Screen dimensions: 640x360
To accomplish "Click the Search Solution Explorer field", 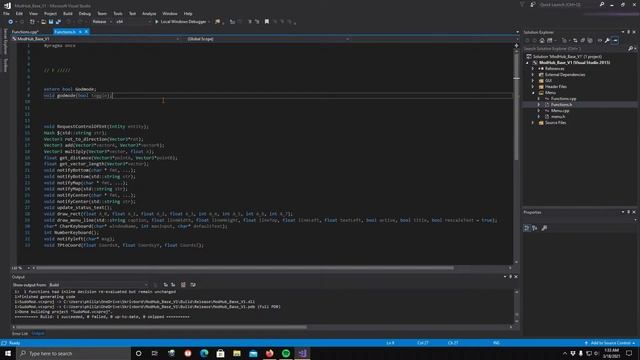I will 576,49.
